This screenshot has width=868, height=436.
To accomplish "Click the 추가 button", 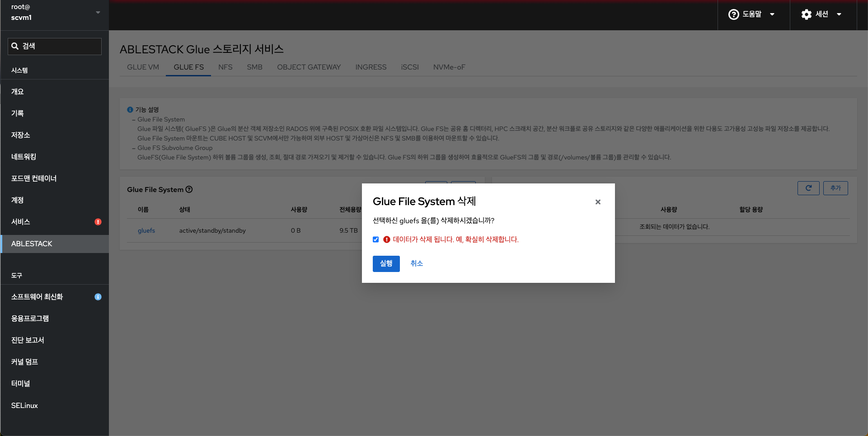I will [x=835, y=188].
